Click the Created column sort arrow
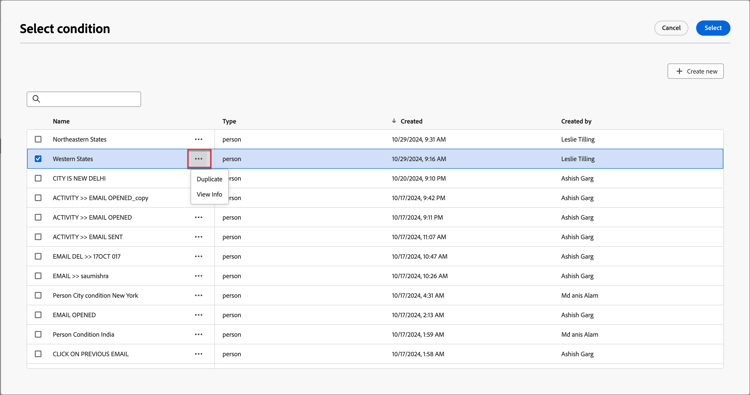 coord(394,121)
